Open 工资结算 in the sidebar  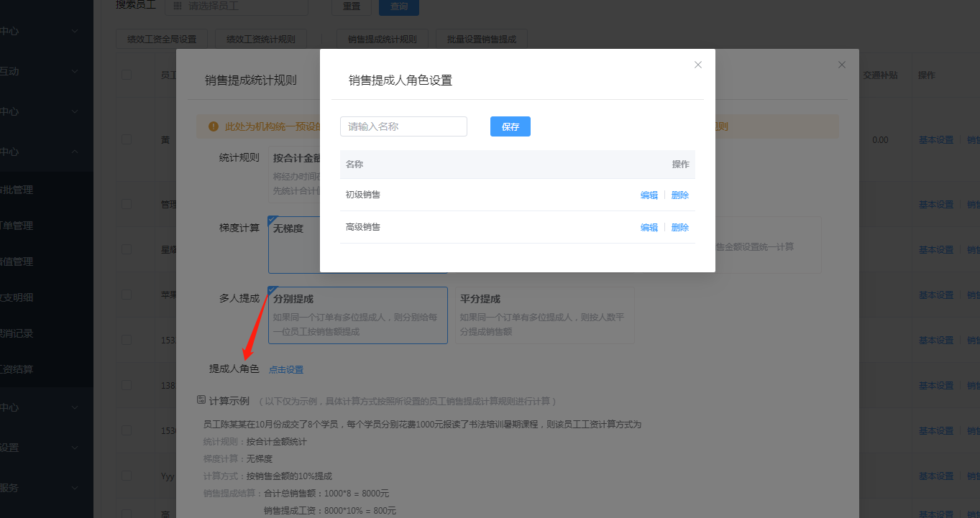tap(16, 369)
